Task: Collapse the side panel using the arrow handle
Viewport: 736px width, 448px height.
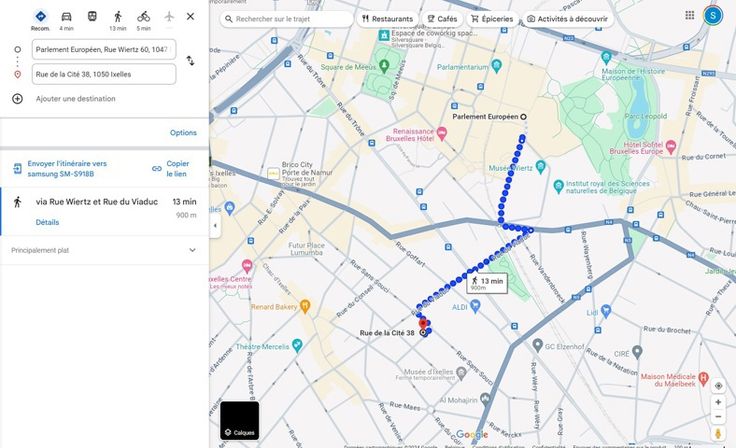Action: click(214, 225)
